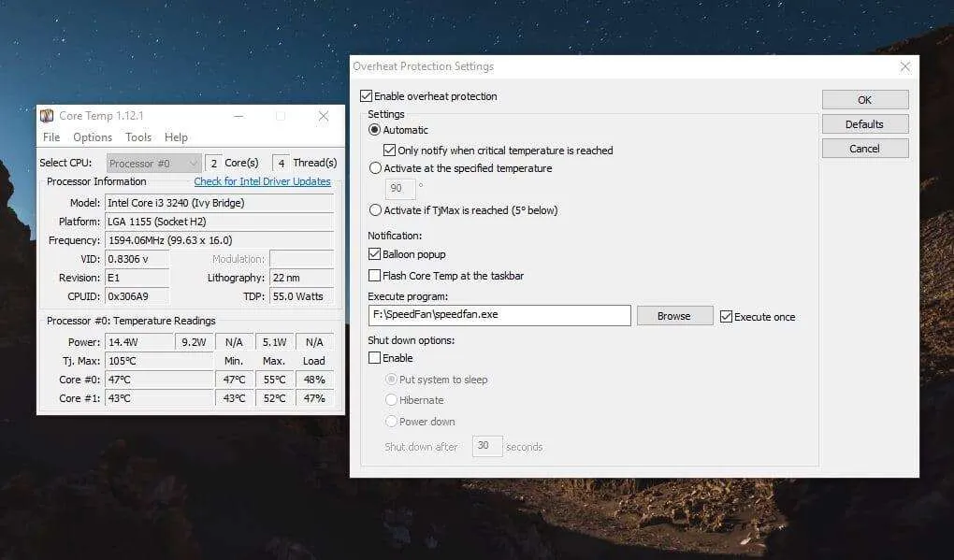Click the 2 Core(s) count box
The height and width of the screenshot is (560, 954).
coord(213,163)
